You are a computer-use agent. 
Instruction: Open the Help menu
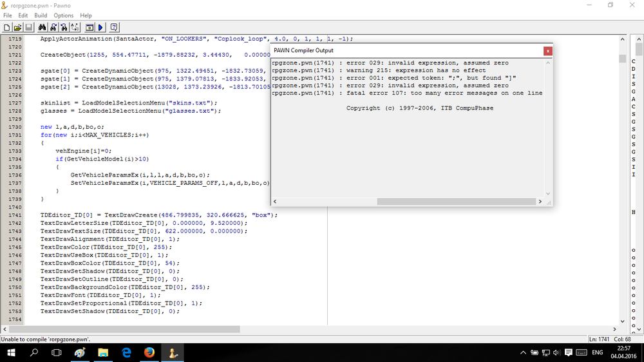(86, 15)
